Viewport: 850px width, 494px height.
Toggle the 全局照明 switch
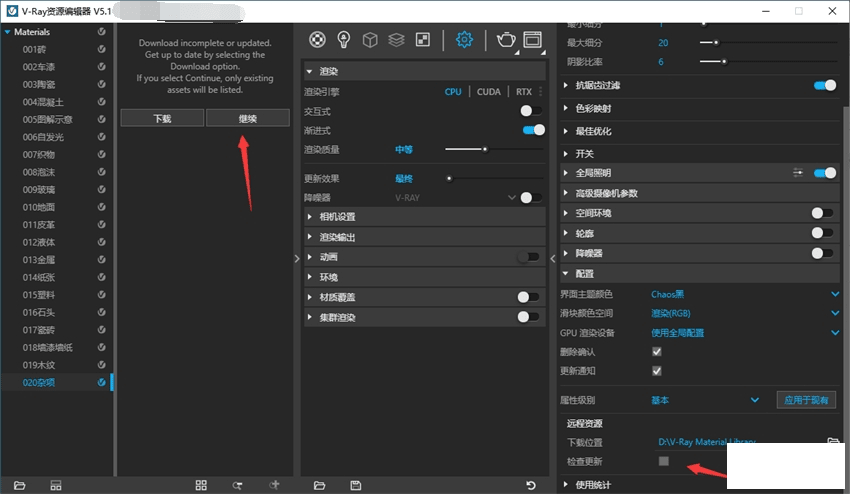pos(825,173)
